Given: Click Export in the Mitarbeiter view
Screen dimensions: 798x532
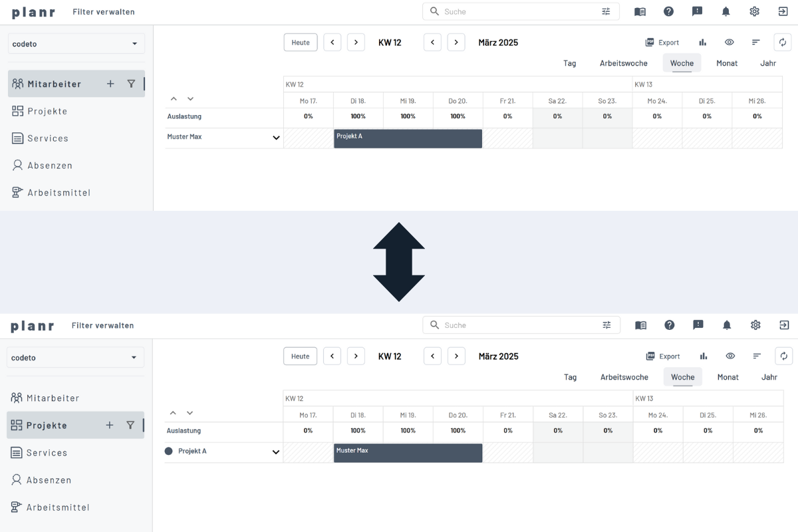Looking at the screenshot, I should (662, 42).
